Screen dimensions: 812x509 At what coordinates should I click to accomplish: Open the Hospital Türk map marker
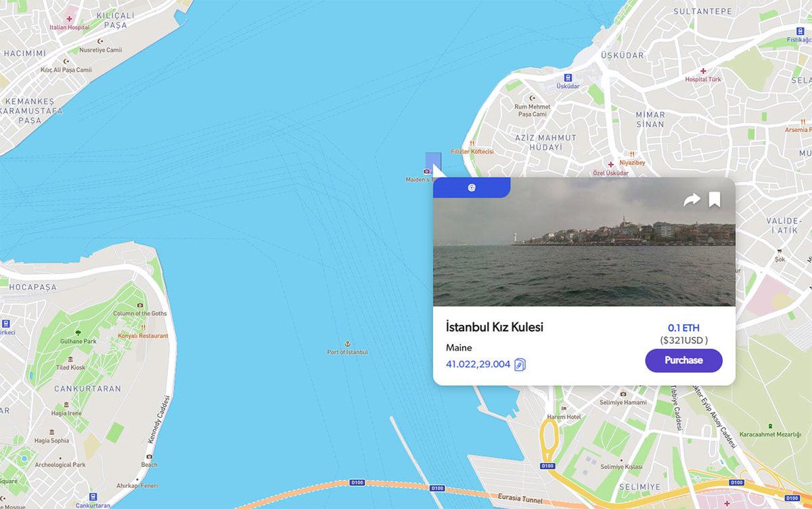coord(703,71)
